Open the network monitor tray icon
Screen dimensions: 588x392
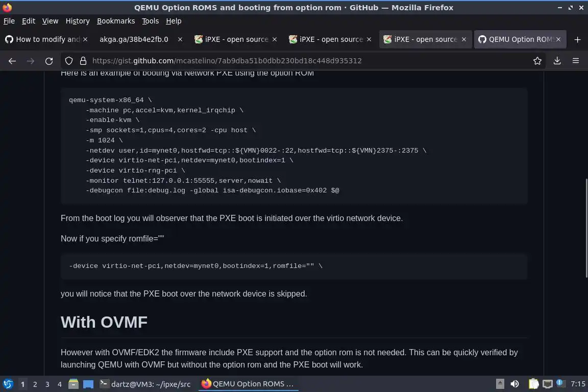coord(548,384)
